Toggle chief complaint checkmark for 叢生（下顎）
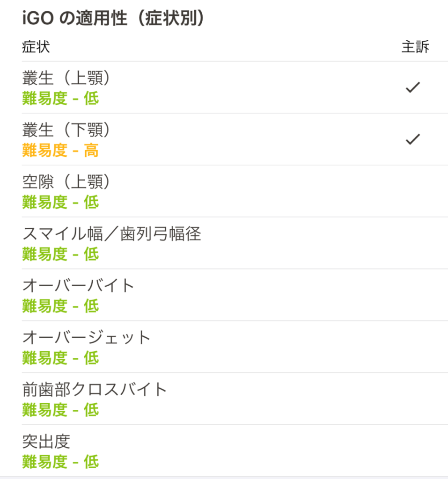This screenshot has height=479, width=448. click(412, 139)
